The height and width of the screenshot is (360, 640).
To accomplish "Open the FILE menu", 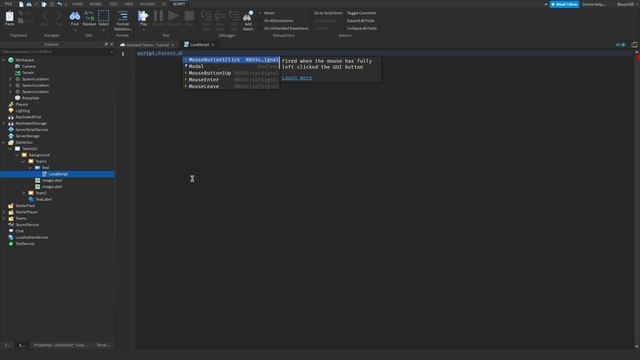I will pos(8,4).
